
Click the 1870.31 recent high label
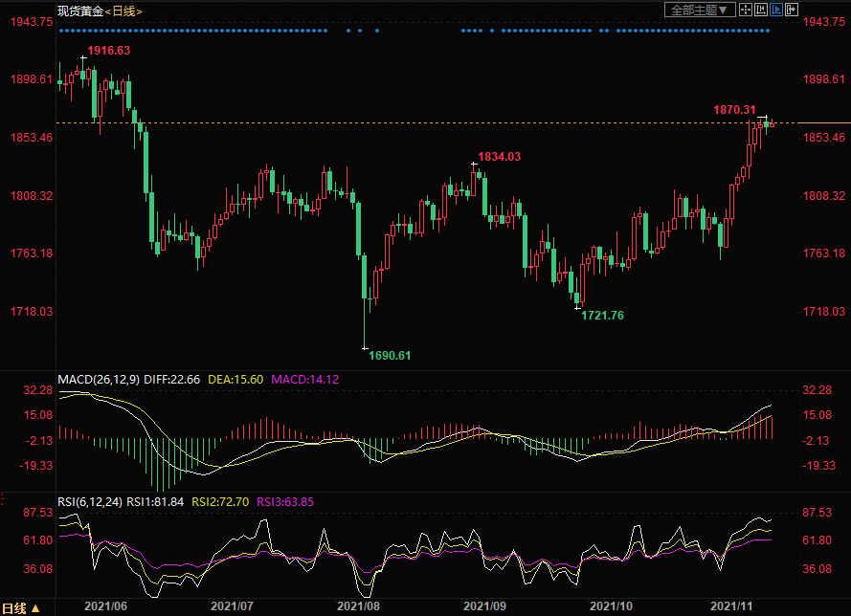(x=734, y=110)
